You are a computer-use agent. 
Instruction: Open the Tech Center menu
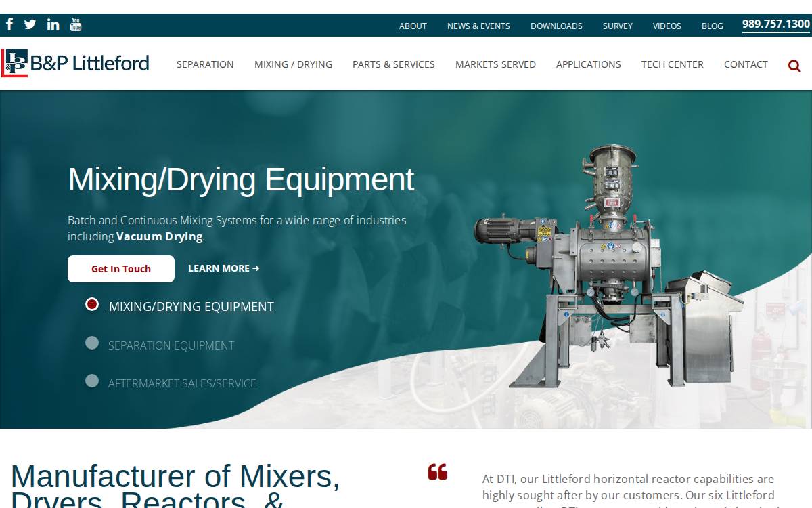673,64
